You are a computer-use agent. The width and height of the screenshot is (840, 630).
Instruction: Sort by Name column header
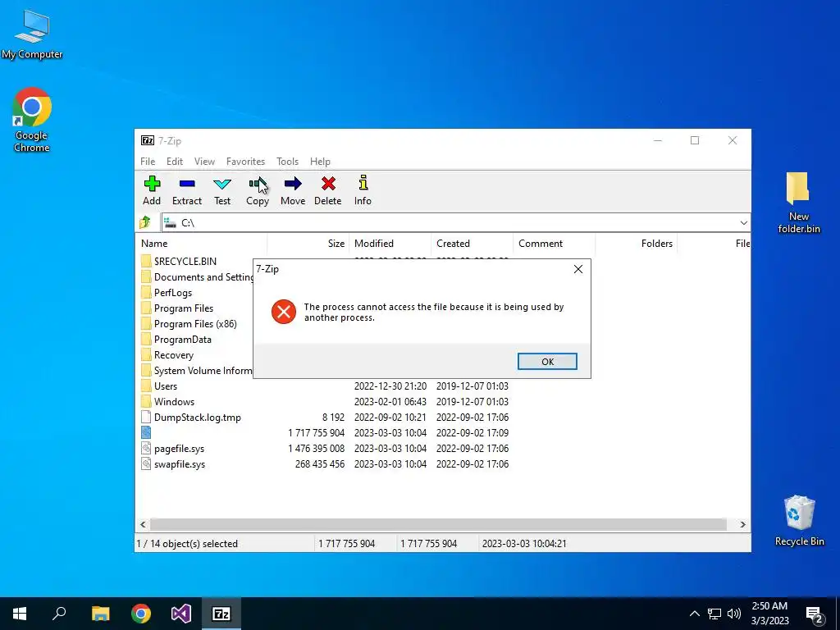[201, 243]
